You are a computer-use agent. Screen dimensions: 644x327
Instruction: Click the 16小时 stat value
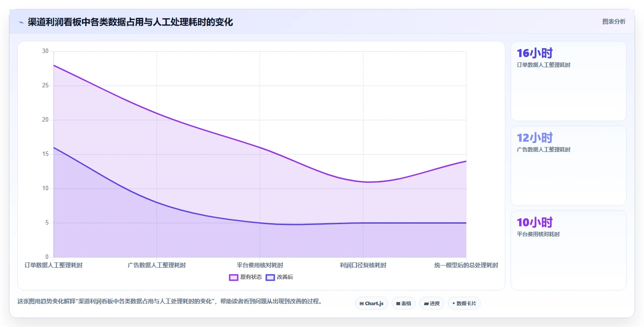535,53
